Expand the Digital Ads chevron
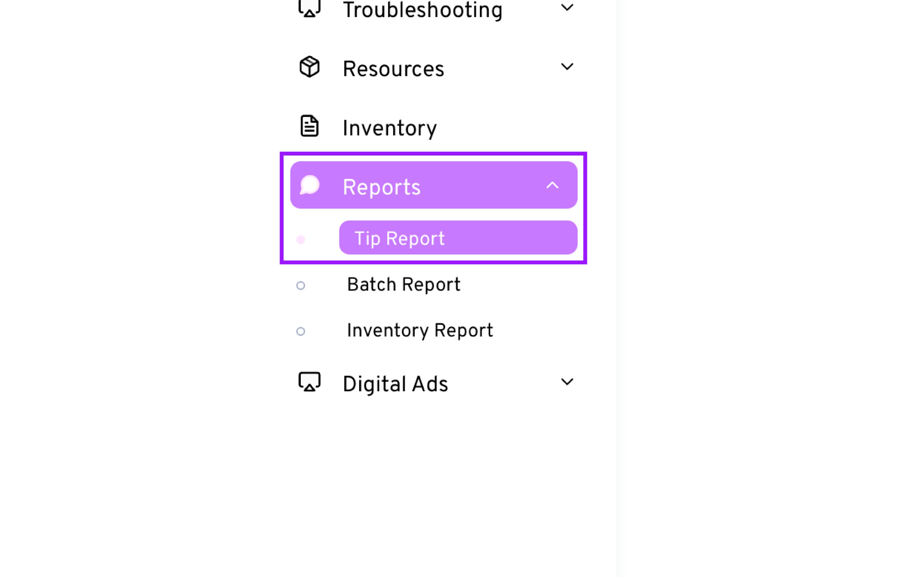The height and width of the screenshot is (577, 924). (x=567, y=382)
